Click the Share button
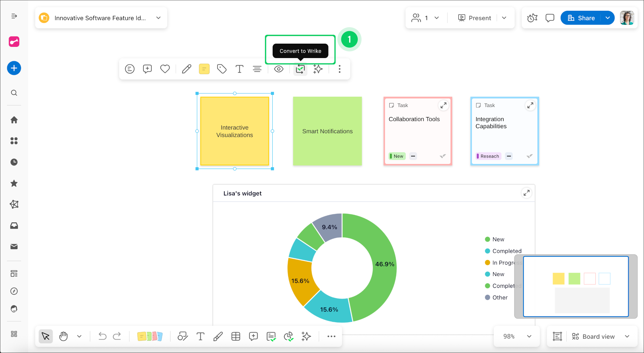Image resolution: width=644 pixels, height=353 pixels. tap(582, 18)
